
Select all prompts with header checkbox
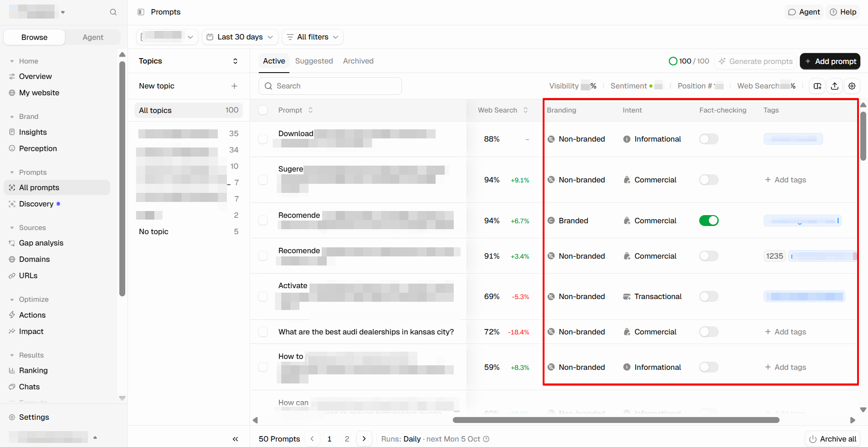[263, 110]
